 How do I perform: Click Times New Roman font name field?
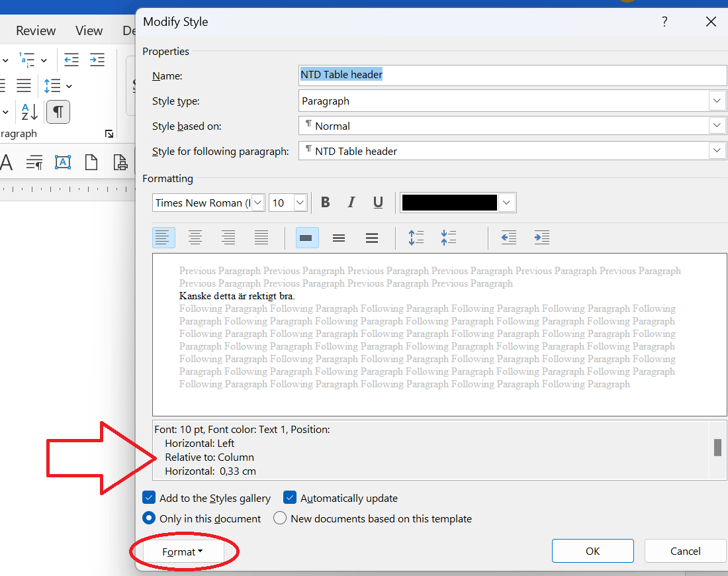coord(203,203)
